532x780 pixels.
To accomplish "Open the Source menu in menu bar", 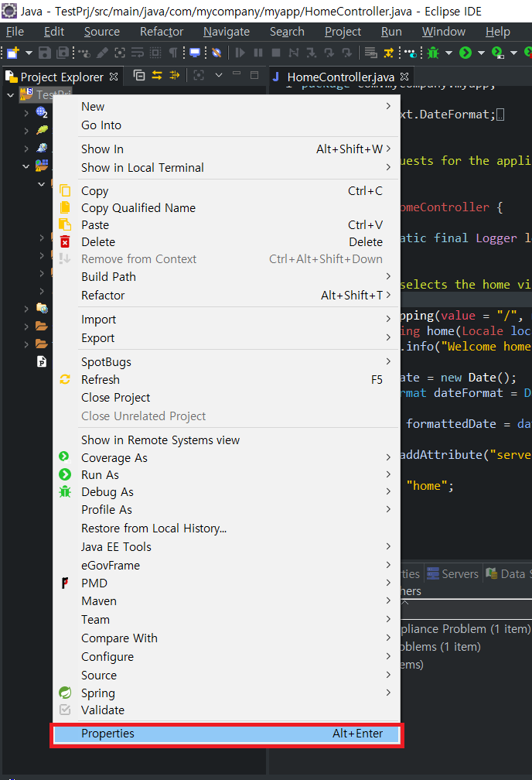I will 102,31.
